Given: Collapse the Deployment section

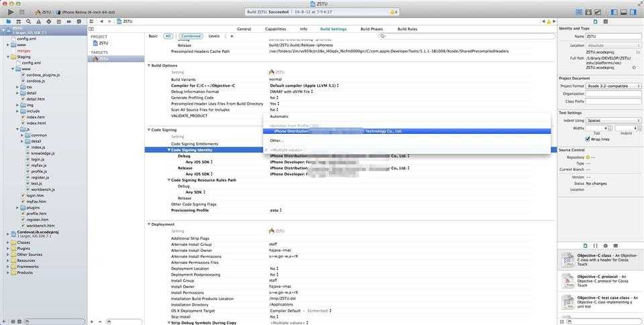Looking at the screenshot, I should pyautogui.click(x=149, y=224).
